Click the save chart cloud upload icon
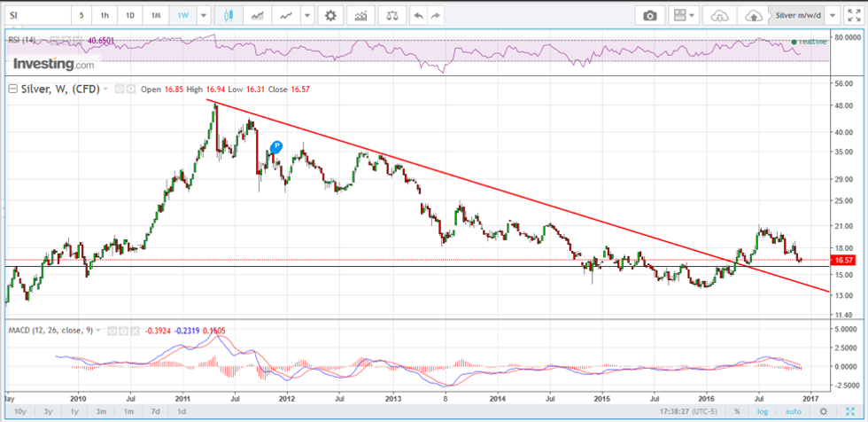Viewport: 868px width, 422px height. (754, 15)
